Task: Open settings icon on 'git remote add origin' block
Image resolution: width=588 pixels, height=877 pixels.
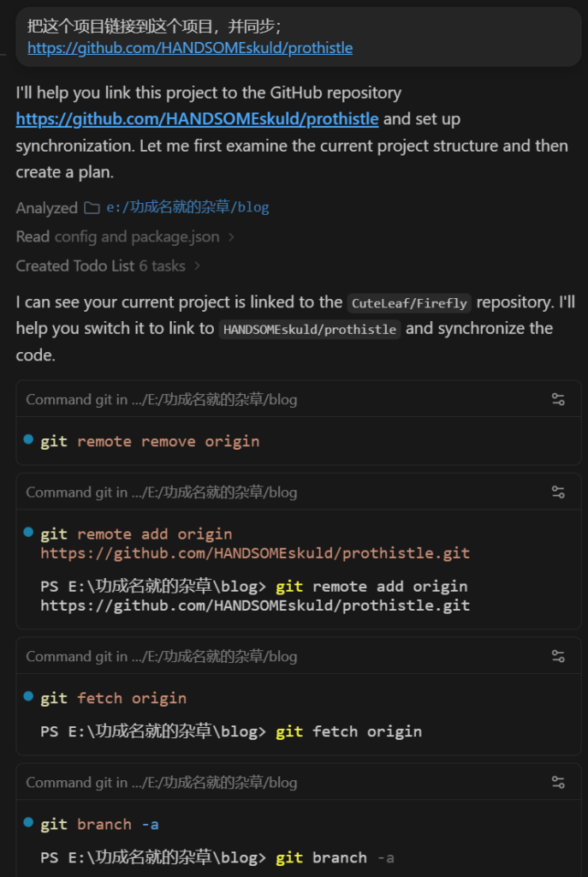Action: click(x=558, y=492)
